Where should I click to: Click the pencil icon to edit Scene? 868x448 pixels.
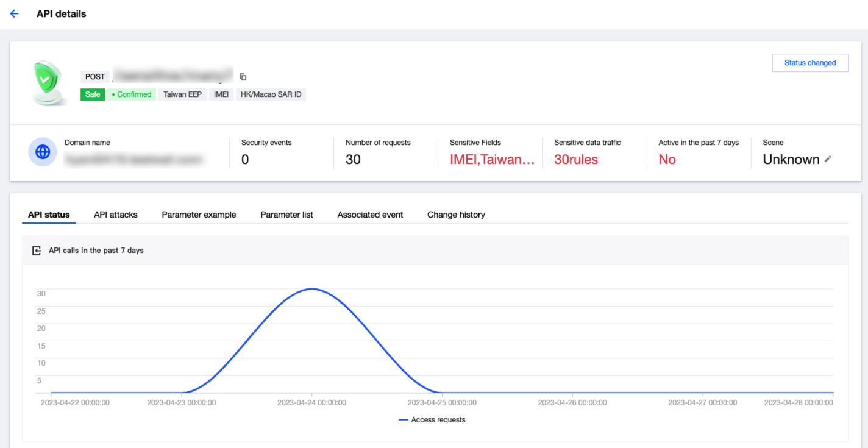tap(828, 159)
